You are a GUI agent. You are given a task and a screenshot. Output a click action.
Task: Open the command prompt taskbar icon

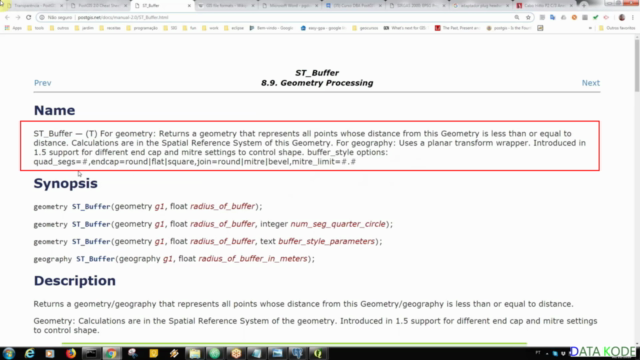click(91, 353)
